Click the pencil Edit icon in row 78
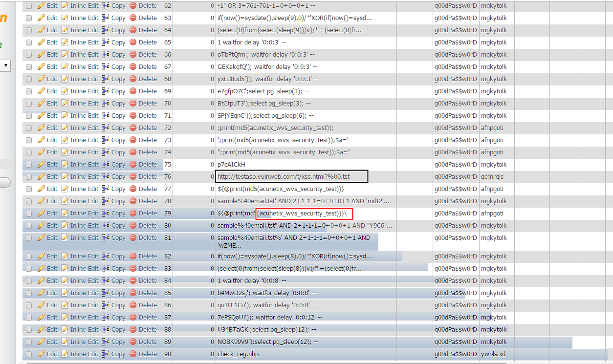613x364 pixels. pos(41,201)
